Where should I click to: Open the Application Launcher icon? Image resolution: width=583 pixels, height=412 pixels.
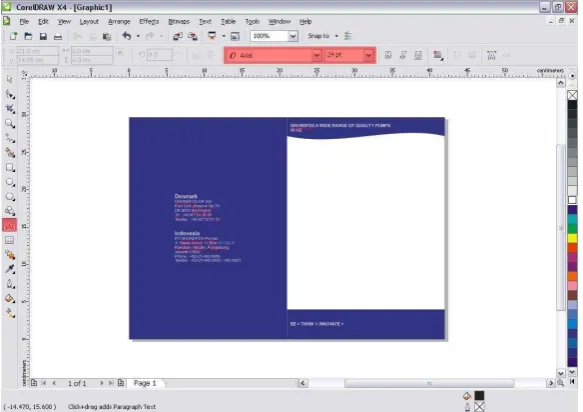[x=212, y=36]
